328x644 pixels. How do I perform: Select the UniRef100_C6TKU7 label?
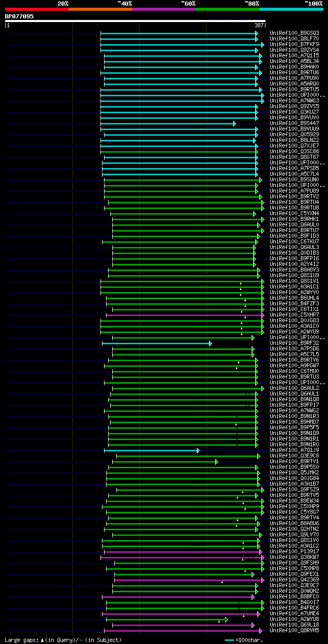pos(294,241)
